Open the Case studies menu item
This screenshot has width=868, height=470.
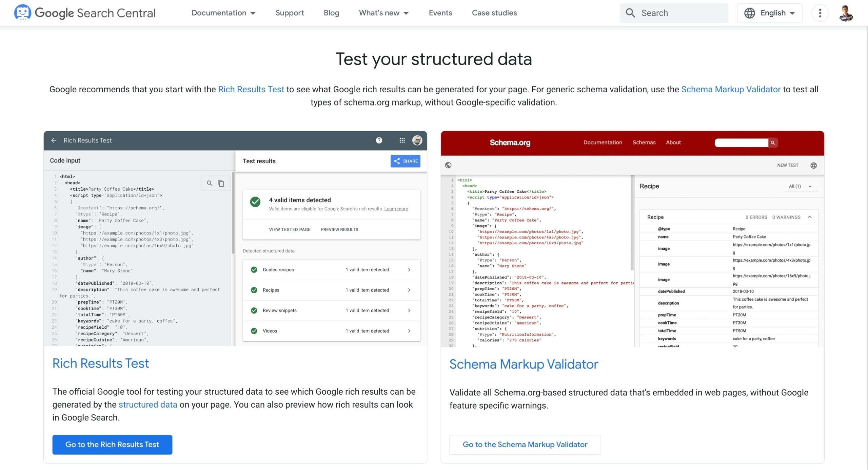(494, 13)
